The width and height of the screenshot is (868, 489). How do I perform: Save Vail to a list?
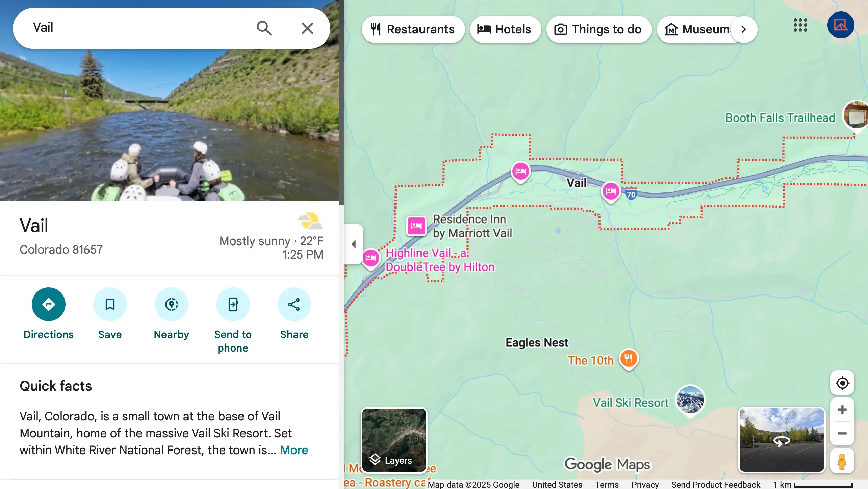(110, 304)
